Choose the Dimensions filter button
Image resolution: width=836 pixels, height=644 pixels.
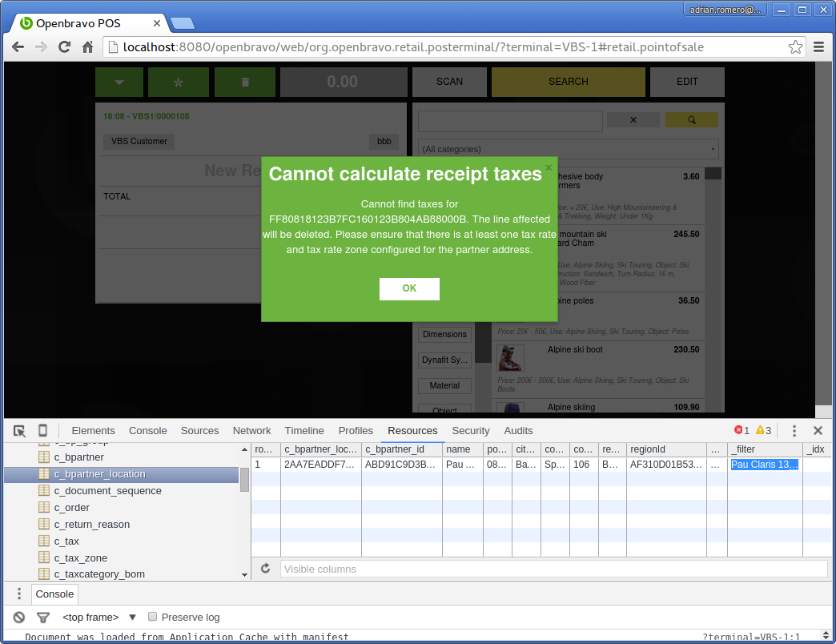point(444,334)
